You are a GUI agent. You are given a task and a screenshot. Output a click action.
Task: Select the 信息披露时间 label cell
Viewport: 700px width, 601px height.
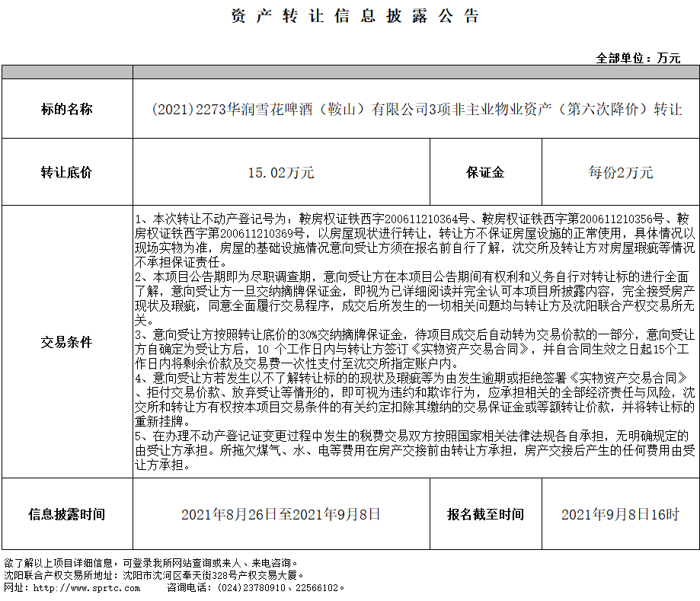pyautogui.click(x=67, y=514)
